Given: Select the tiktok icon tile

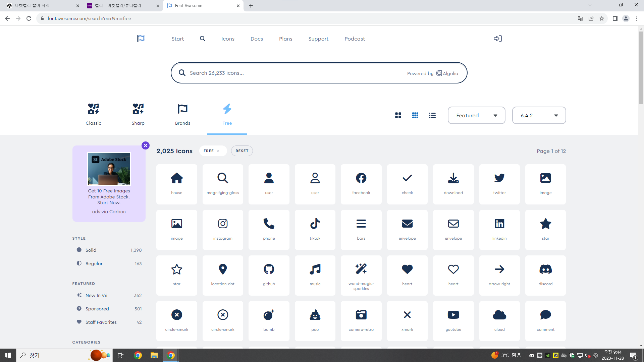Looking at the screenshot, I should [x=315, y=229].
